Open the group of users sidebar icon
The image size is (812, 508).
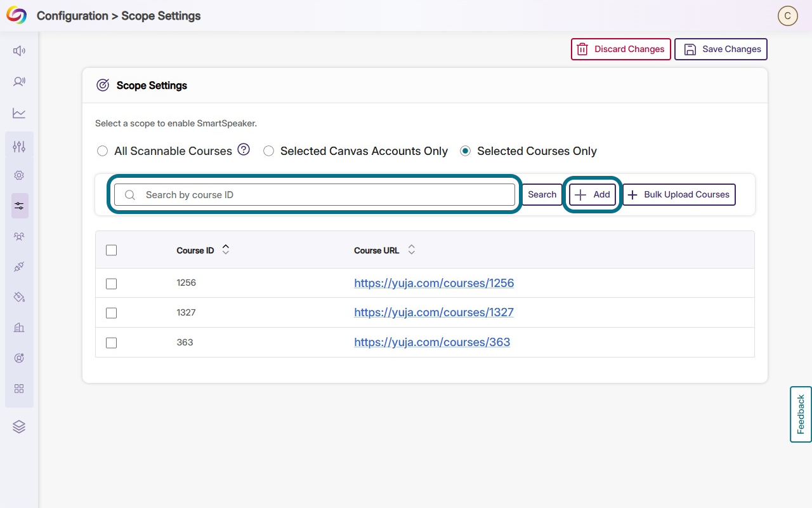coord(19,236)
